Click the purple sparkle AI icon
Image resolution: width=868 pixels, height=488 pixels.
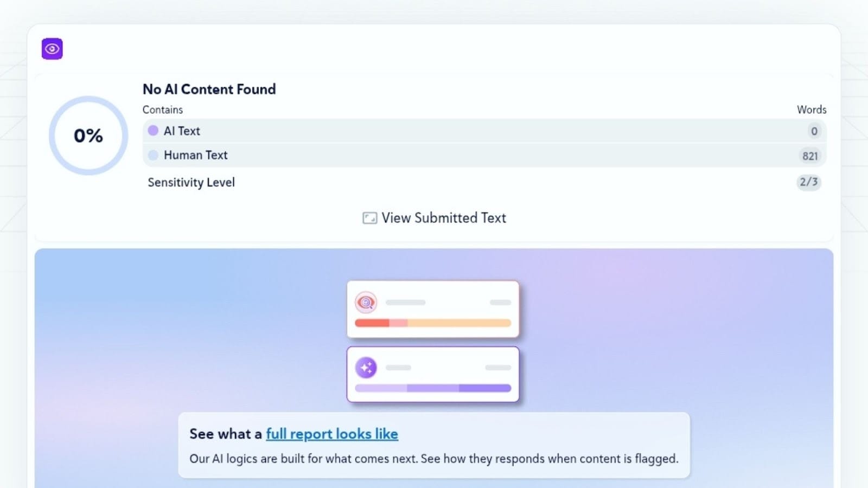point(366,368)
